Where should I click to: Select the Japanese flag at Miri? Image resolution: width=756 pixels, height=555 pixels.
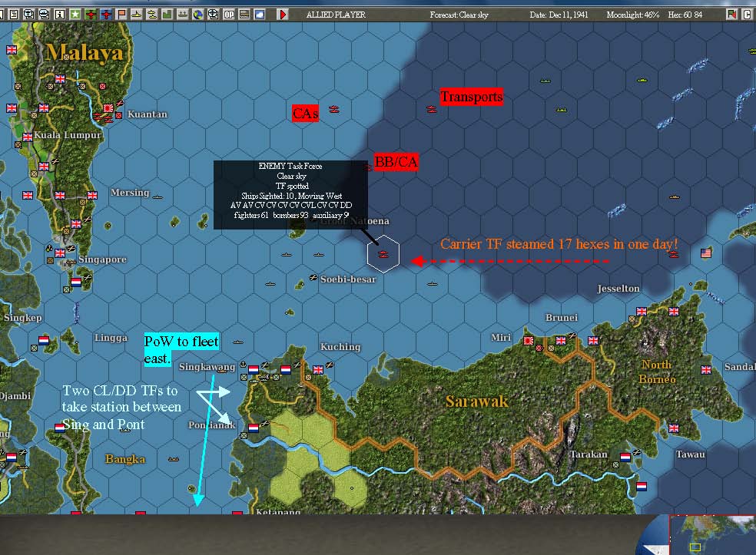[x=529, y=341]
